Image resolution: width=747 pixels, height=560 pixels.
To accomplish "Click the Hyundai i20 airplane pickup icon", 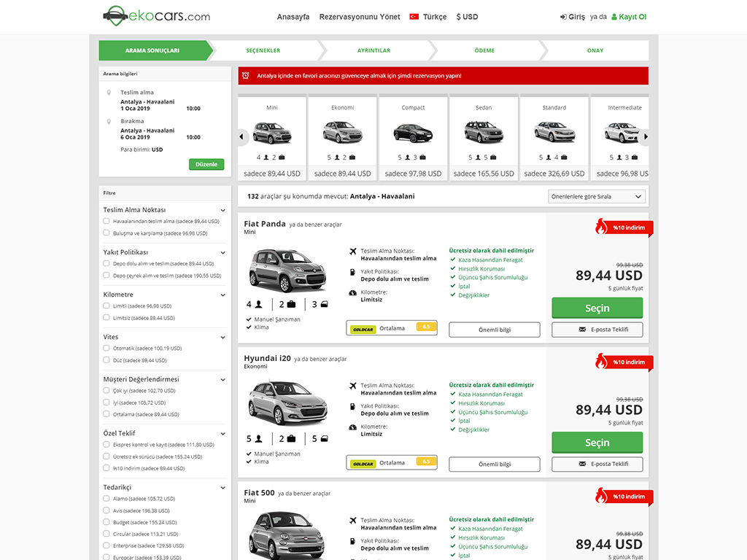I will point(352,386).
